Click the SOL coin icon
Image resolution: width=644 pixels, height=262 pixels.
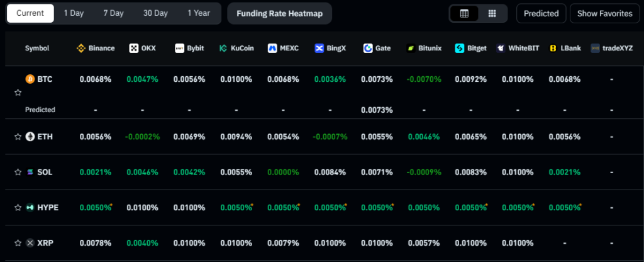tap(30, 172)
